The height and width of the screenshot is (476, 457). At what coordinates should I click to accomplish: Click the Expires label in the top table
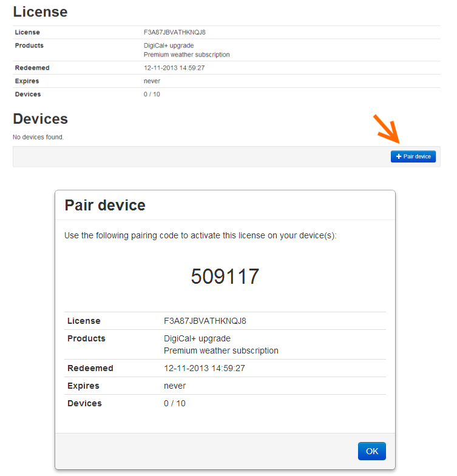tap(27, 81)
